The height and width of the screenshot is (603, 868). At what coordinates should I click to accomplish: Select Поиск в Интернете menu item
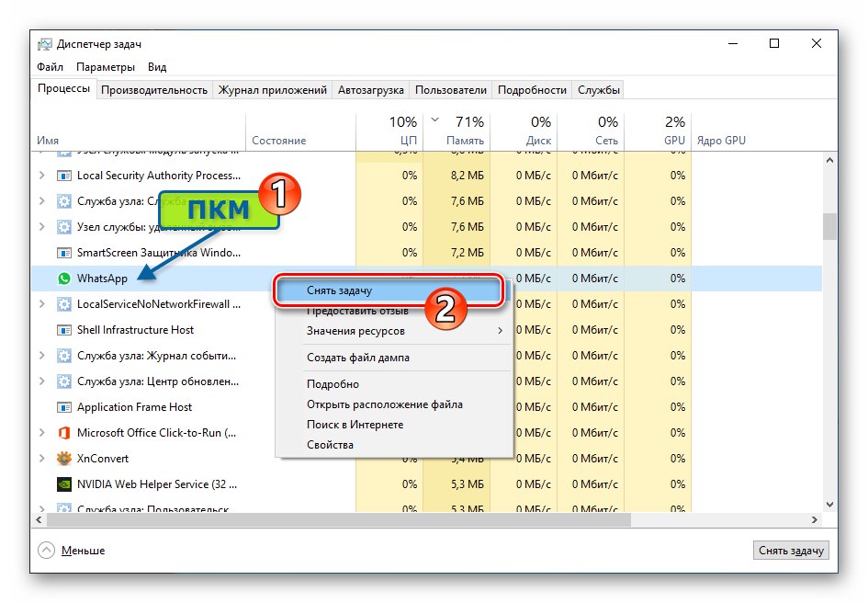coord(394,425)
